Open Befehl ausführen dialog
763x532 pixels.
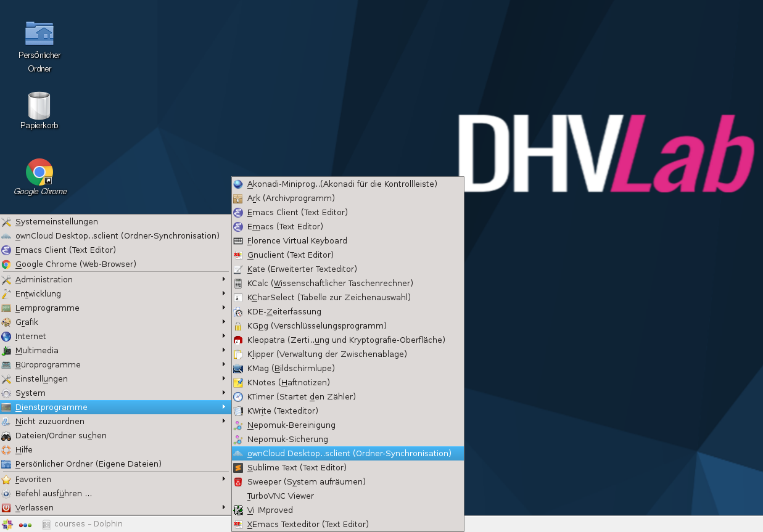115,493
